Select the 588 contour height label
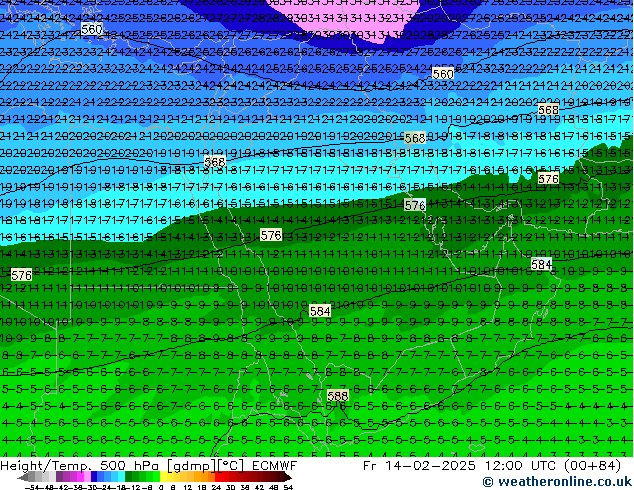Screen dimensions: 634x490 (x=338, y=395)
